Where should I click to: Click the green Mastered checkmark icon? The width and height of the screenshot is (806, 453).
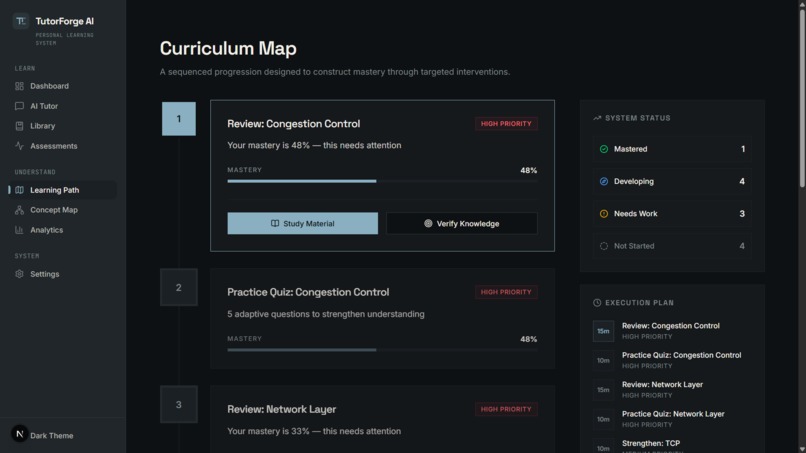pos(604,149)
